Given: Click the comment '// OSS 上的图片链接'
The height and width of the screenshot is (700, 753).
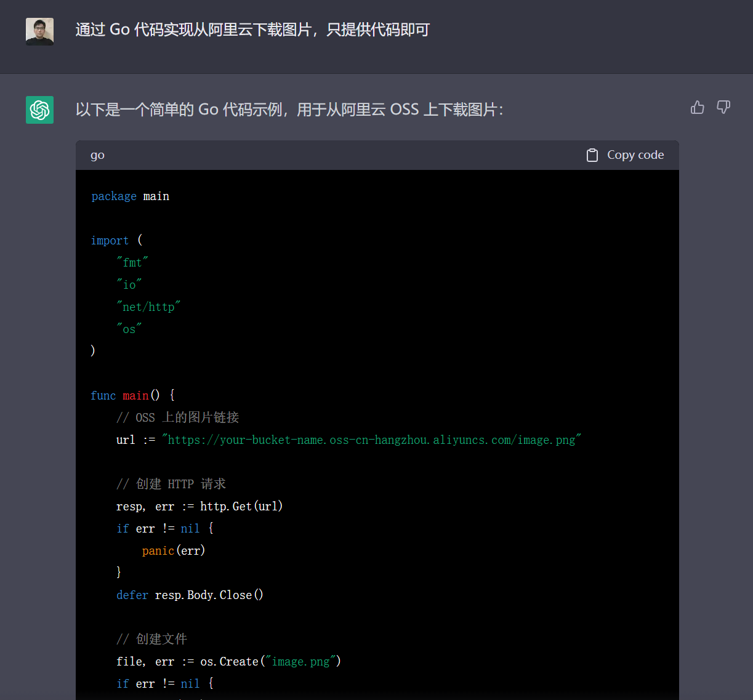Looking at the screenshot, I should click(177, 417).
